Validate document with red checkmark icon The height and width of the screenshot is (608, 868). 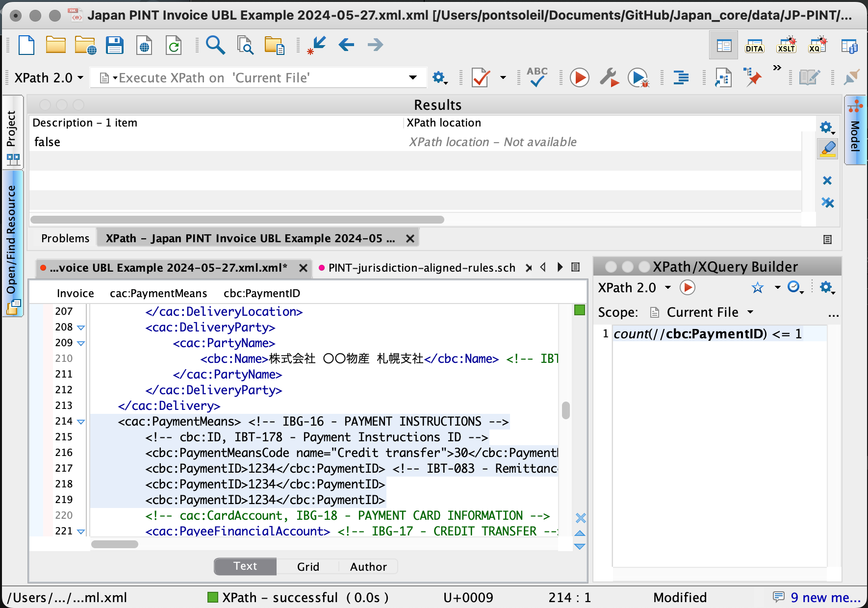coord(481,77)
